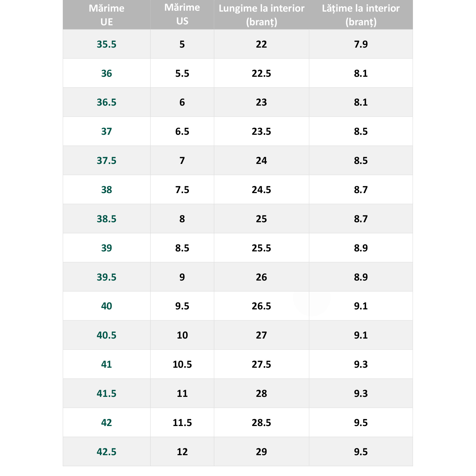Select EU size 36.5 cell
The width and height of the screenshot is (476, 476).
tap(107, 102)
